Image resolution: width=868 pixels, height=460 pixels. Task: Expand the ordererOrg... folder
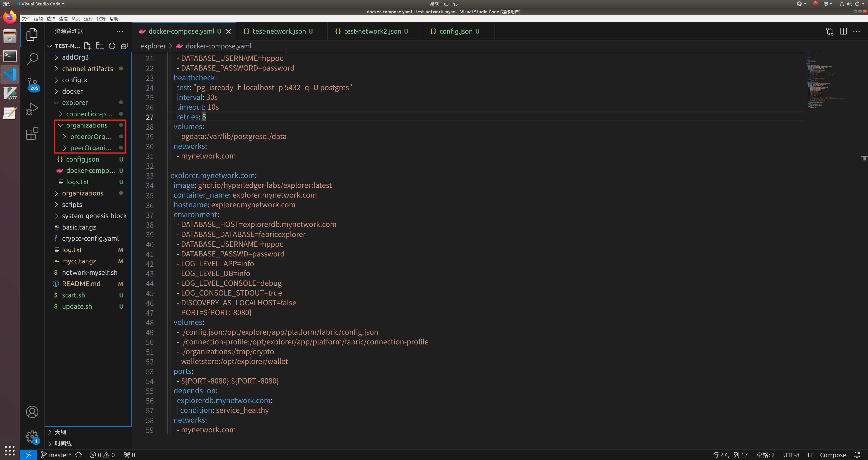[x=88, y=136]
